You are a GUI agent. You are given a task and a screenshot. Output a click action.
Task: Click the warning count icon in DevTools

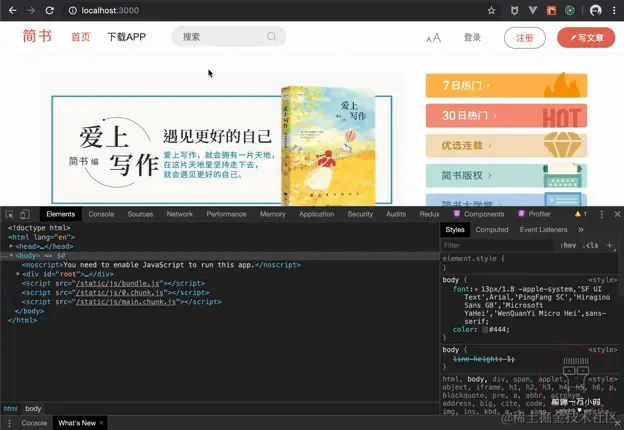click(x=581, y=214)
